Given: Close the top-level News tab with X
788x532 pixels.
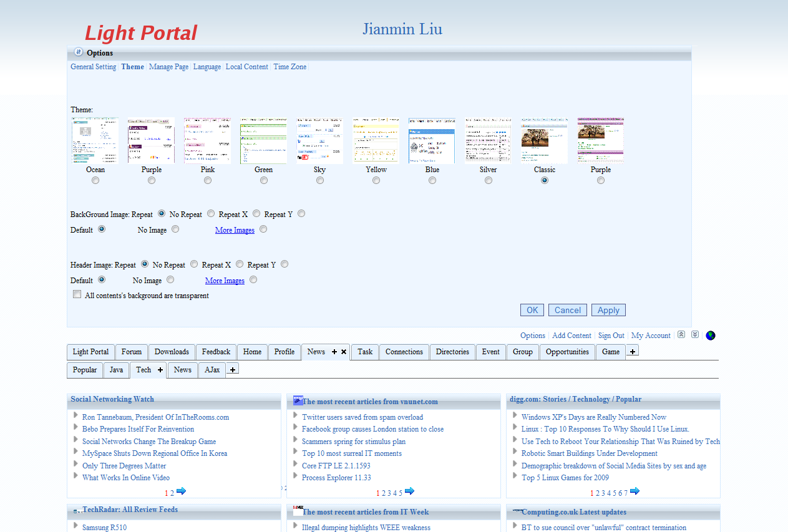Looking at the screenshot, I should [344, 352].
